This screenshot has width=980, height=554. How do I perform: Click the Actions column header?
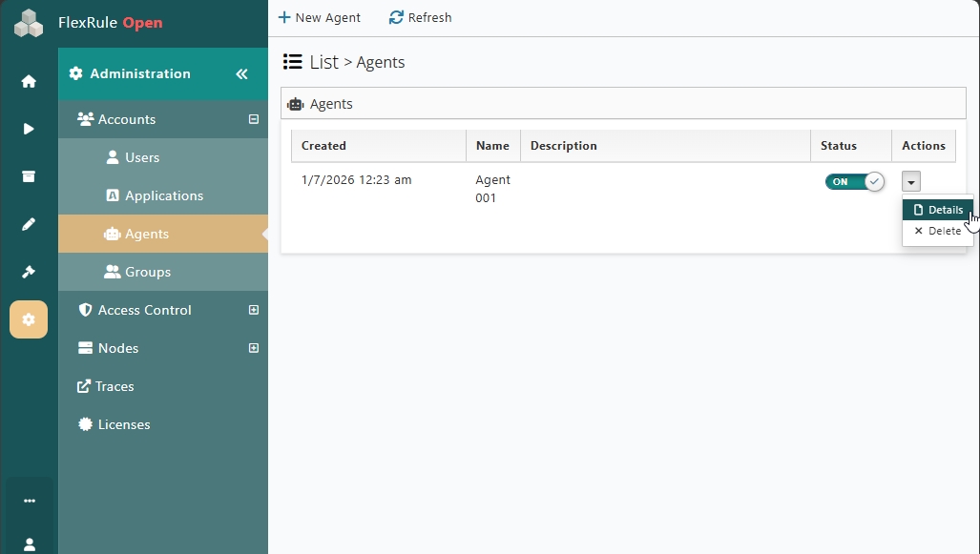click(x=924, y=146)
